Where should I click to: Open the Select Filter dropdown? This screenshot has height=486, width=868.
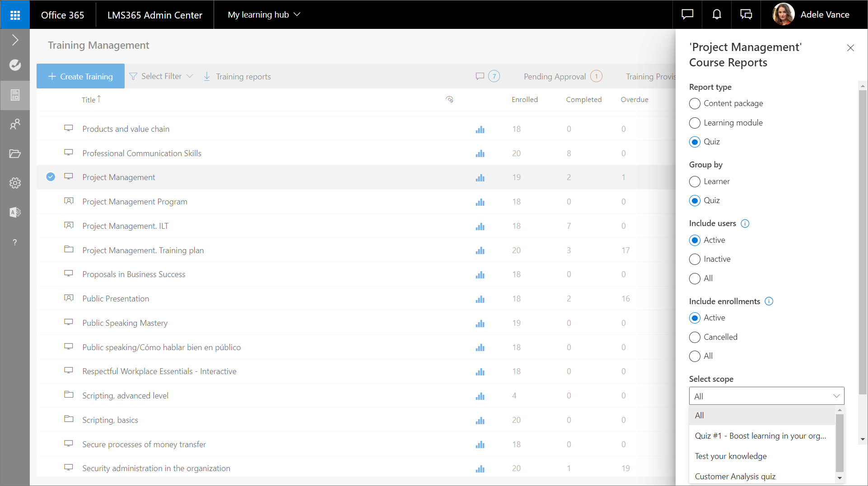point(161,76)
